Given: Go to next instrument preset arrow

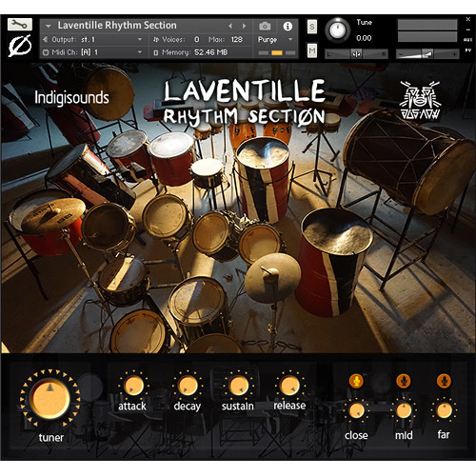Looking at the screenshot, I should click(x=244, y=26).
